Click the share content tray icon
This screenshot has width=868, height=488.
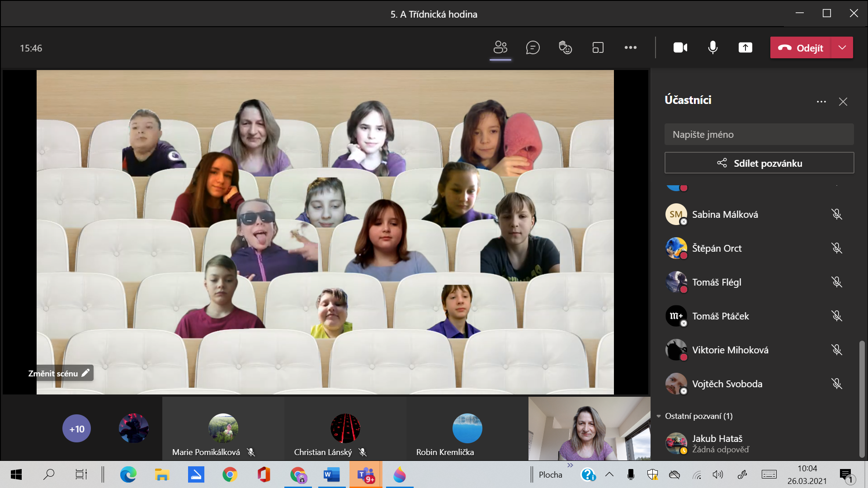(x=745, y=47)
